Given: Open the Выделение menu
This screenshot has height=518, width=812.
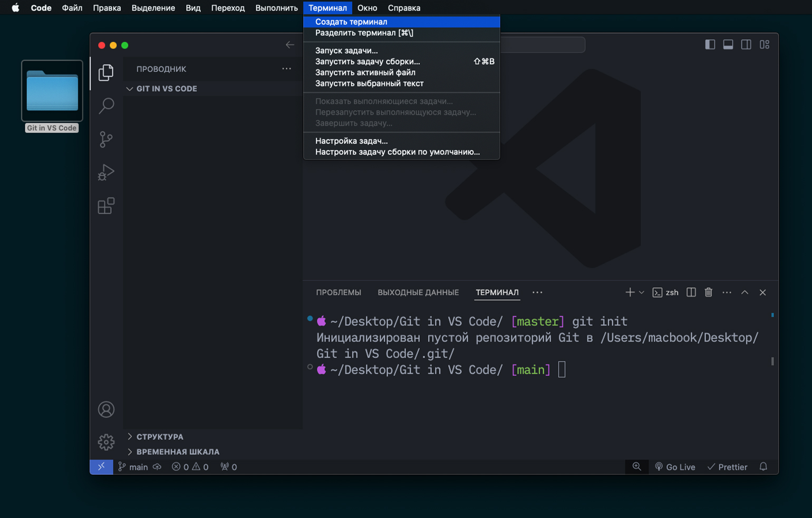Looking at the screenshot, I should tap(153, 8).
